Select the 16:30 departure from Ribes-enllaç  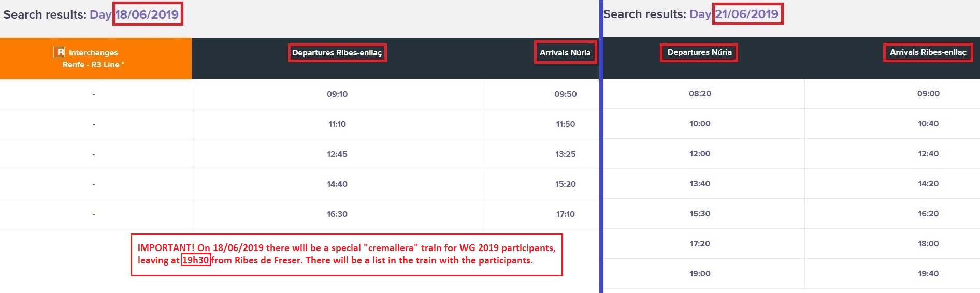point(337,214)
